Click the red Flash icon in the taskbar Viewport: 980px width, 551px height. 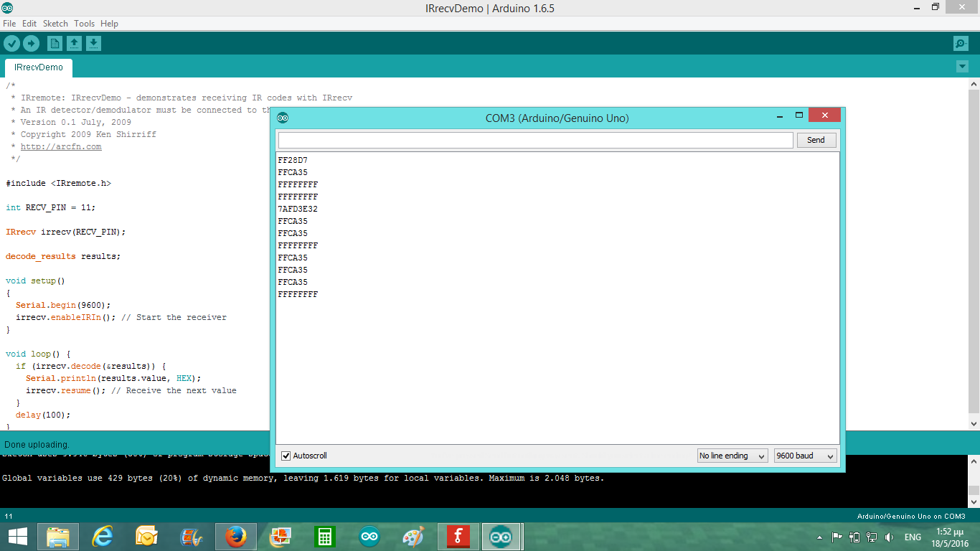458,537
